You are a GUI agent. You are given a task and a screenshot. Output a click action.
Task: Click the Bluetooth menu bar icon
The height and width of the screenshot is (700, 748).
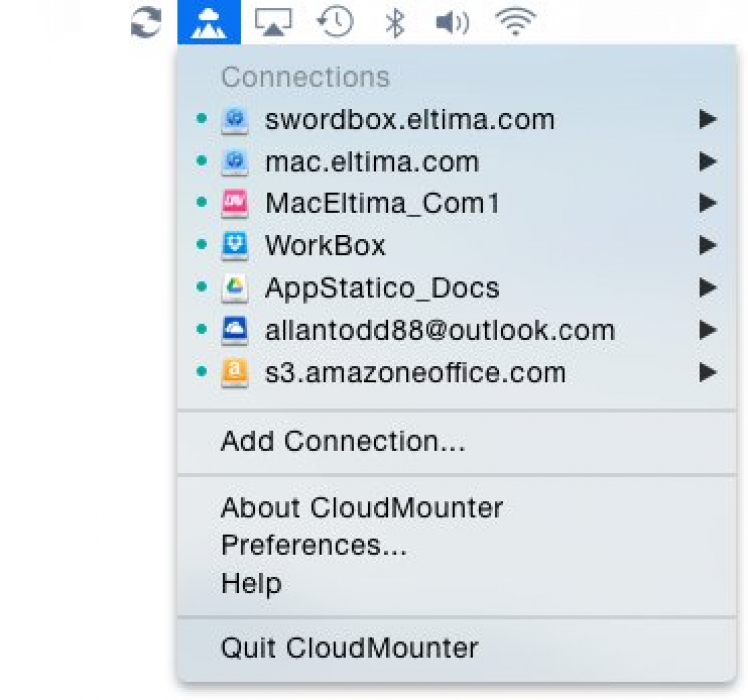(395, 22)
